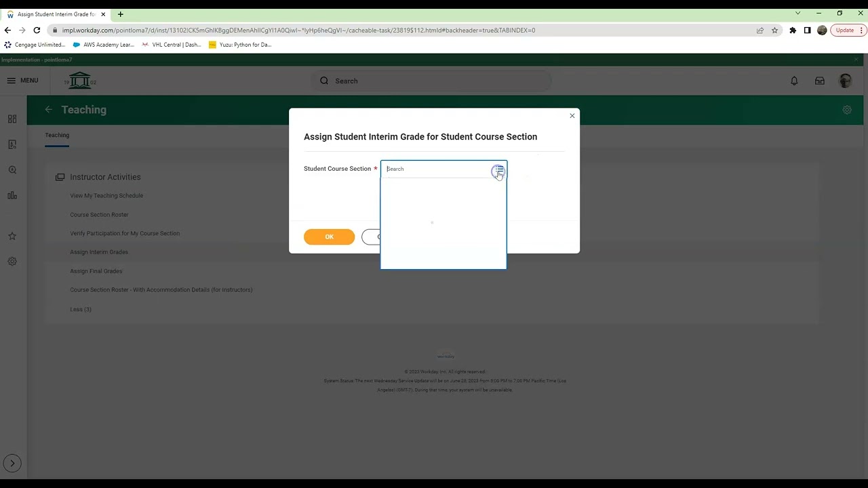This screenshot has height=488, width=868.
Task: Close the Assign Student Interim Grade browser tab
Action: [x=103, y=14]
